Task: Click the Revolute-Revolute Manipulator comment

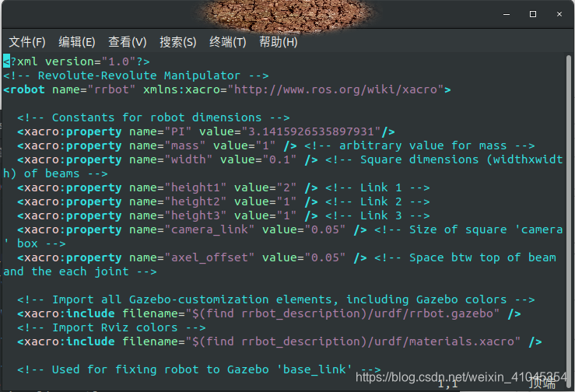Action: coord(136,75)
